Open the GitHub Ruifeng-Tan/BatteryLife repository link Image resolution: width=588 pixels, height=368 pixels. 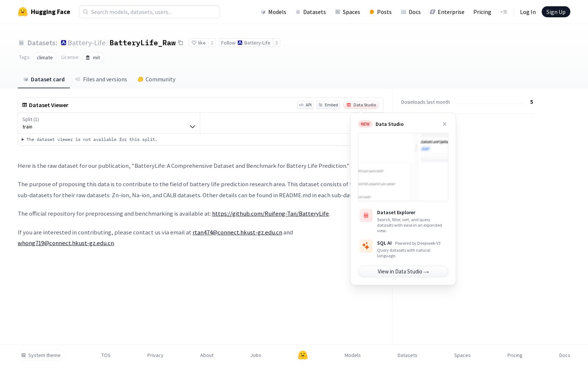pos(270,213)
